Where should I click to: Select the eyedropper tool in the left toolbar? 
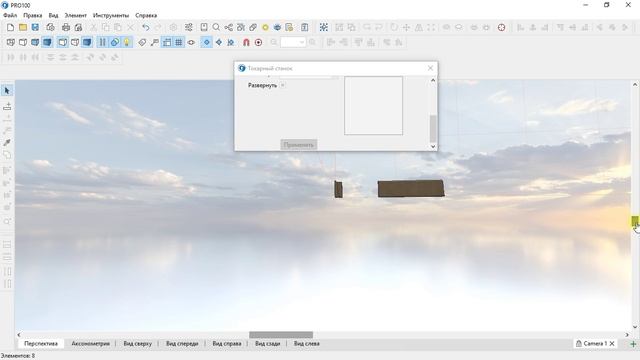(x=7, y=142)
